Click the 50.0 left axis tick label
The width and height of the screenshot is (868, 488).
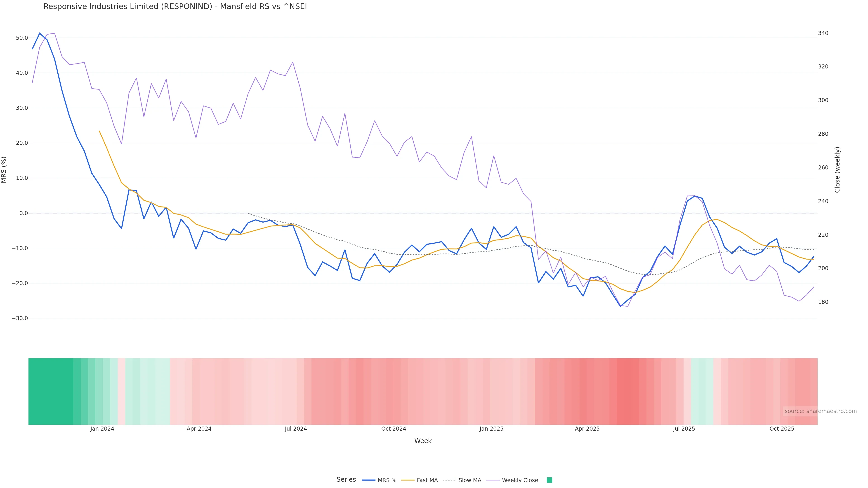pyautogui.click(x=22, y=38)
